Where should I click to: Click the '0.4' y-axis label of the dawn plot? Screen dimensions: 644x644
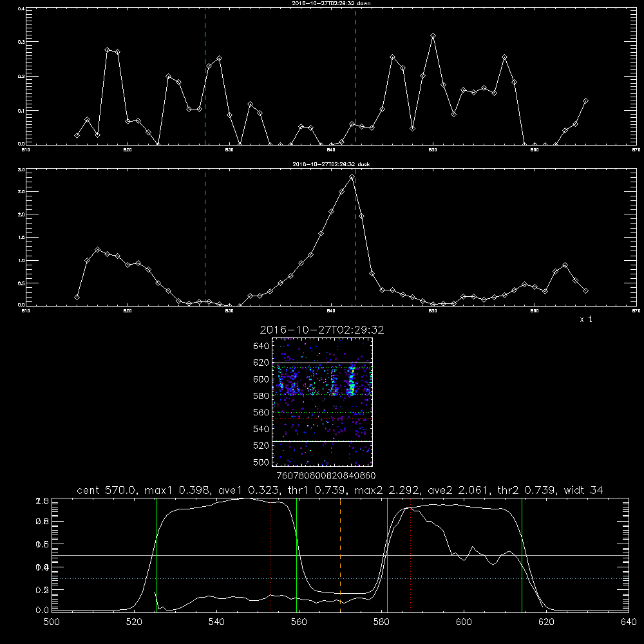tap(22, 8)
